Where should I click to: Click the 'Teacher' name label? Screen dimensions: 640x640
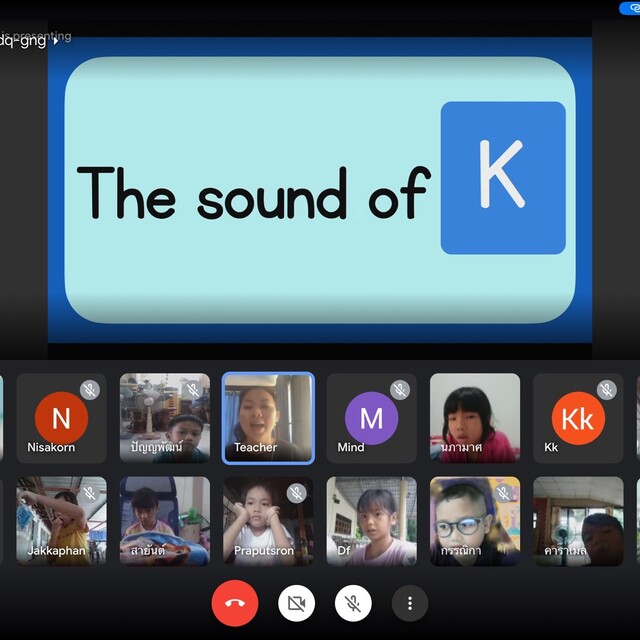[256, 447]
